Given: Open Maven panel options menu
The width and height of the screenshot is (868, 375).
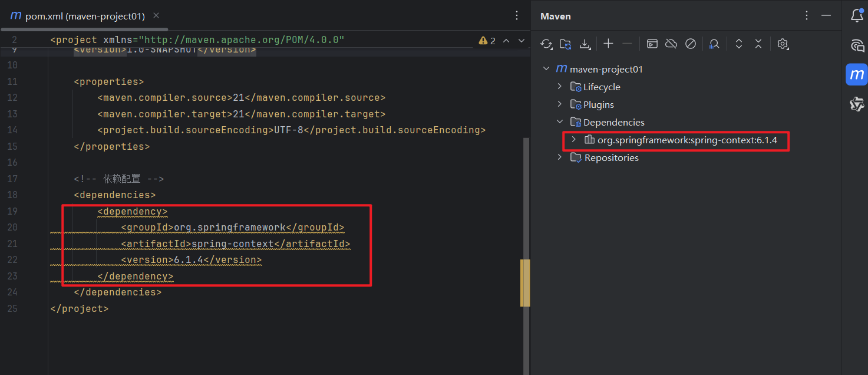Looking at the screenshot, I should [807, 16].
